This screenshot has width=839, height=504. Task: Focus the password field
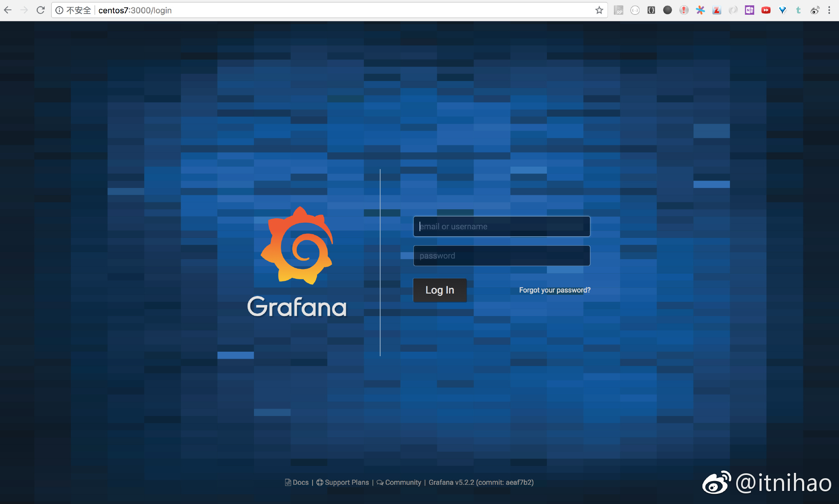[502, 256]
